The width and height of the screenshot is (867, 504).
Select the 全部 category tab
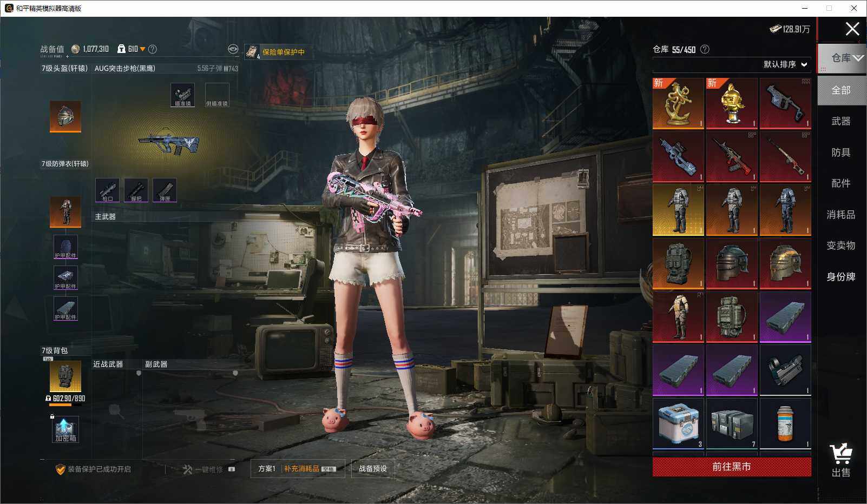(x=841, y=90)
